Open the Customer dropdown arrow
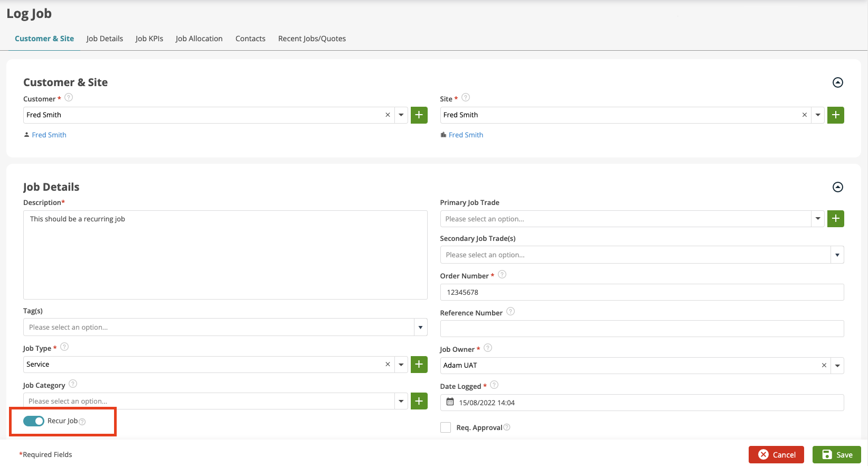Image resolution: width=868 pixels, height=466 pixels. [401, 115]
